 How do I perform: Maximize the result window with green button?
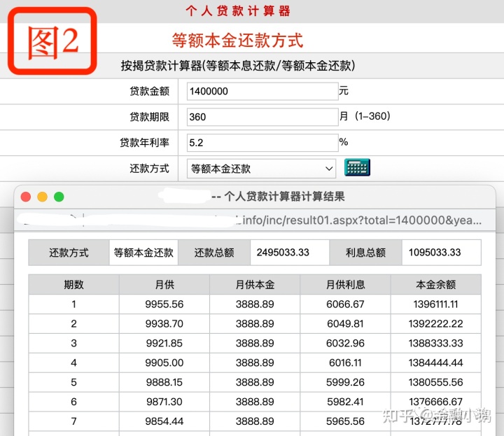pos(59,197)
